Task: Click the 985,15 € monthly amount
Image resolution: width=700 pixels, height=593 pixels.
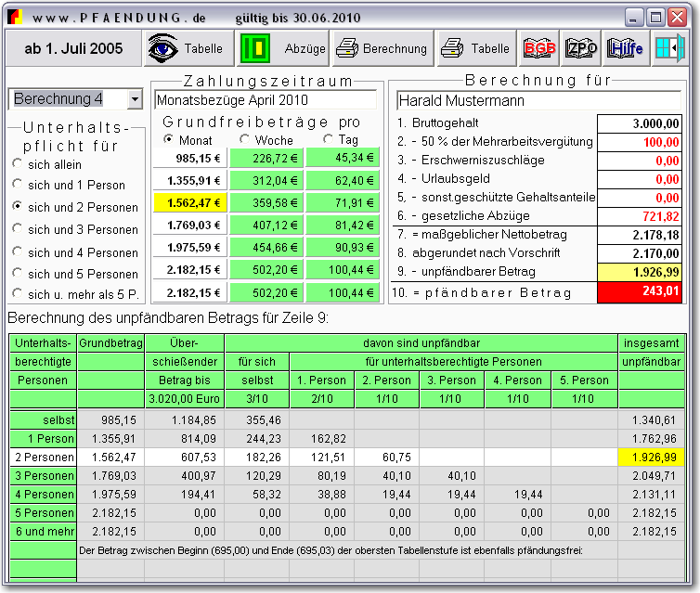Action: tap(190, 158)
